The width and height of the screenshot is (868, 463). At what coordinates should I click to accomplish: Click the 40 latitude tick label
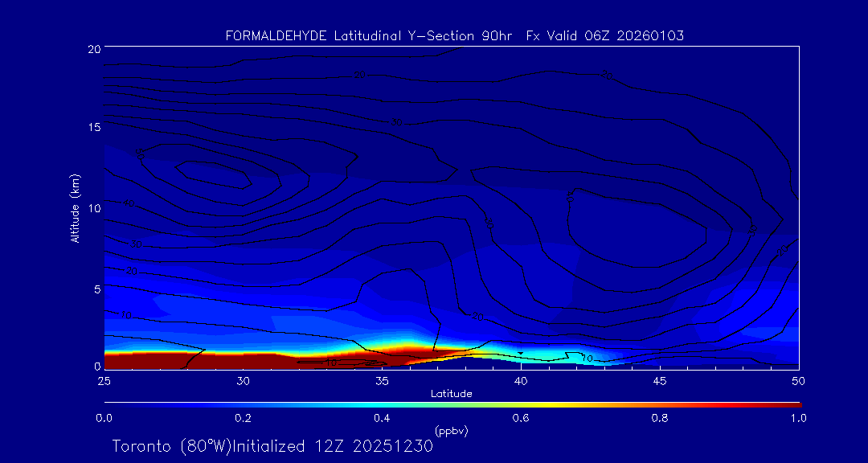coord(521,379)
